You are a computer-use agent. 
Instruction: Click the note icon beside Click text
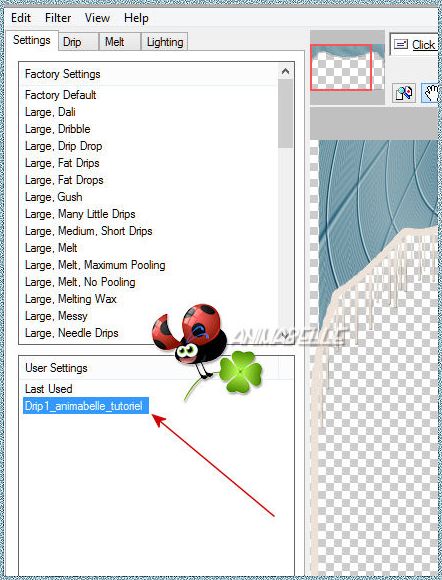pyautogui.click(x=401, y=45)
